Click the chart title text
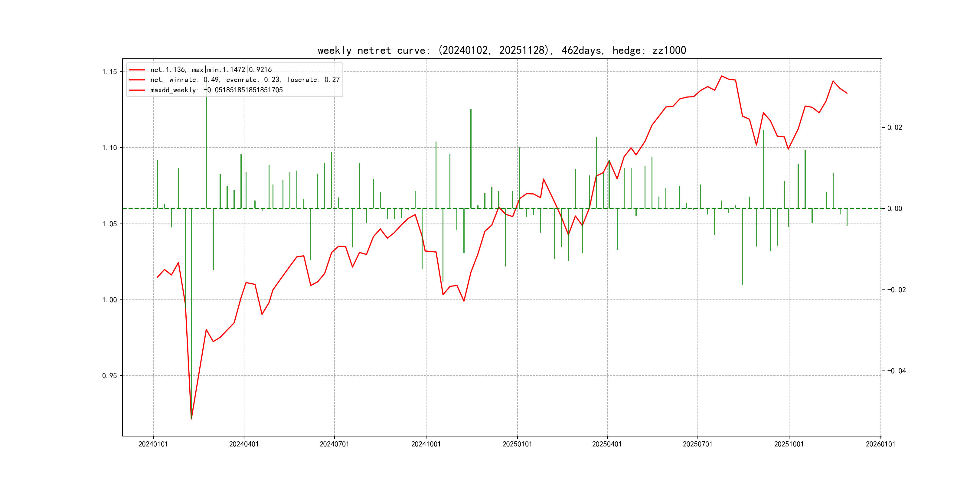 coord(501,50)
